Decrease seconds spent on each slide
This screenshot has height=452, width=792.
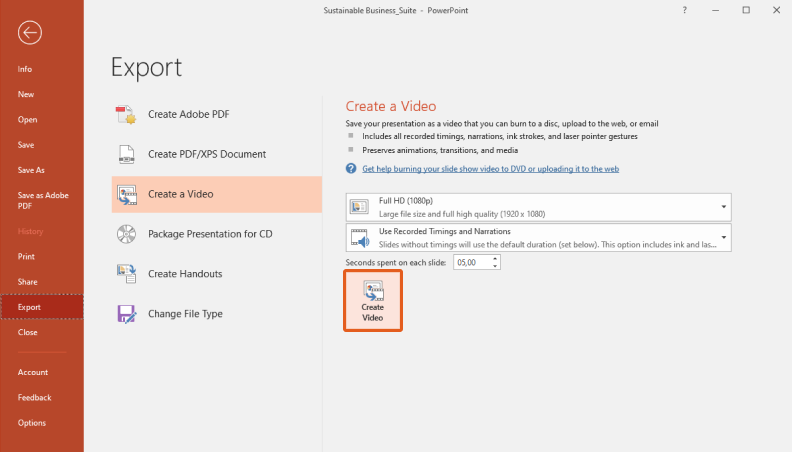[495, 266]
